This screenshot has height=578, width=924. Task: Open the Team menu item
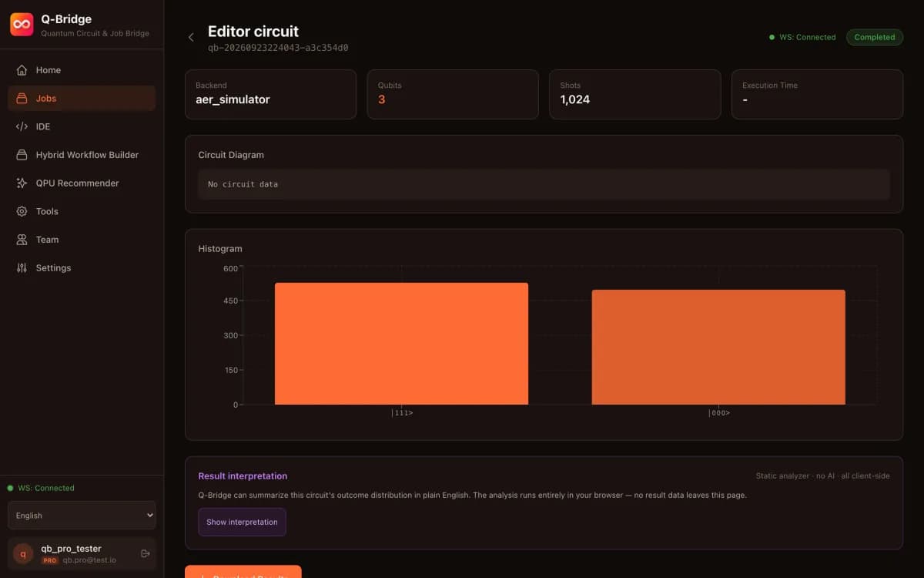pyautogui.click(x=82, y=240)
